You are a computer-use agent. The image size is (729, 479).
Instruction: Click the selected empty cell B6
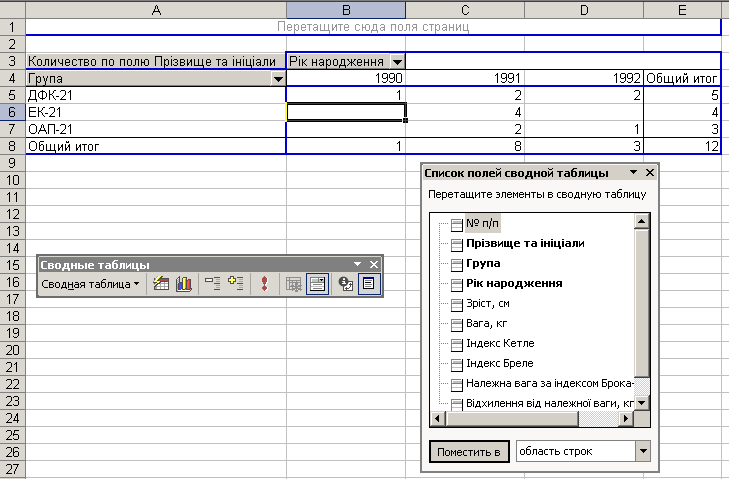(346, 112)
